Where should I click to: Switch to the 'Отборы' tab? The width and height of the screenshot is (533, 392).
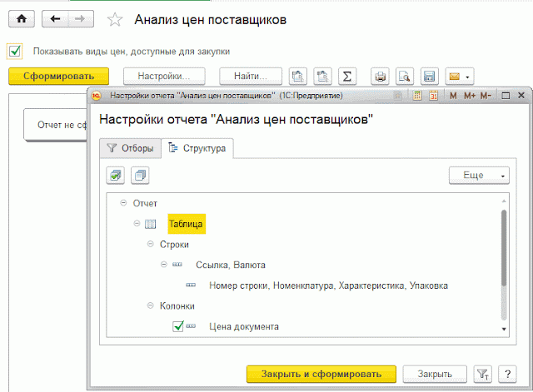[x=127, y=148]
